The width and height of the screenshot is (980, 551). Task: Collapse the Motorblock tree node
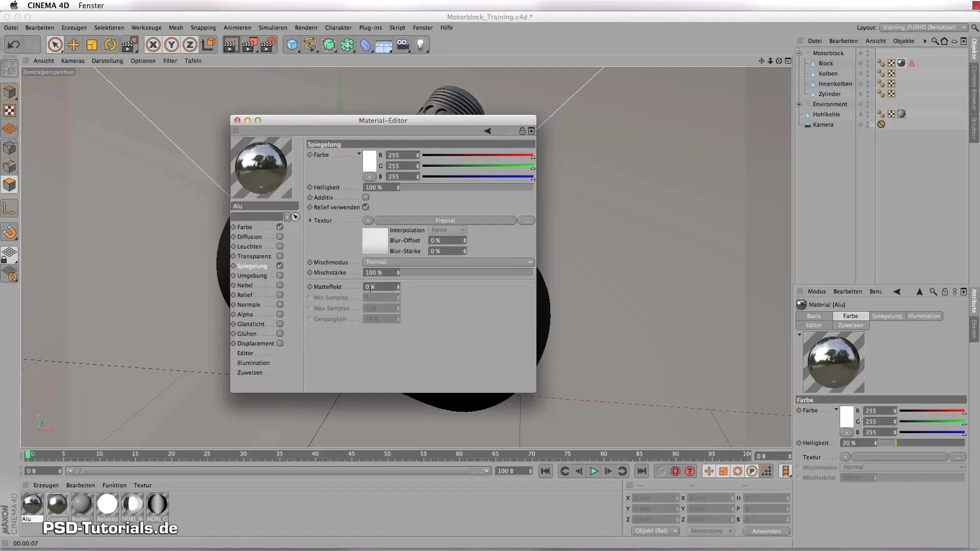pos(799,53)
